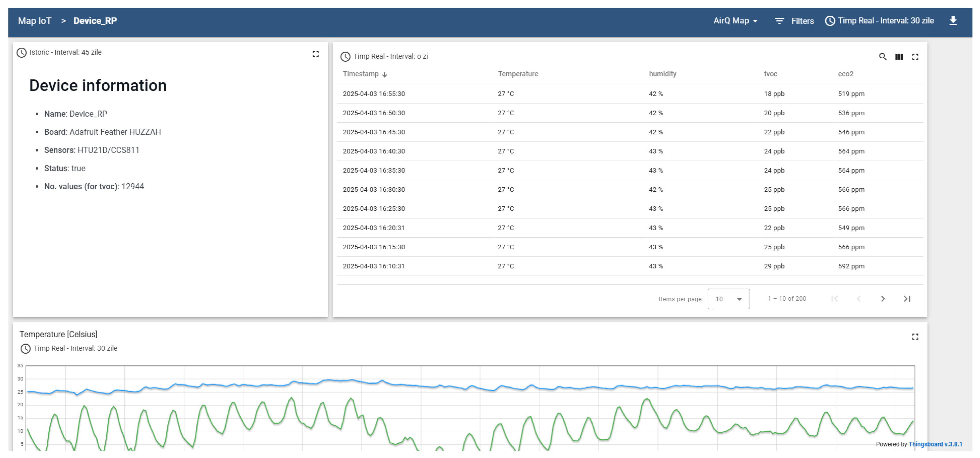Sort by Timestamp column header

(x=361, y=74)
